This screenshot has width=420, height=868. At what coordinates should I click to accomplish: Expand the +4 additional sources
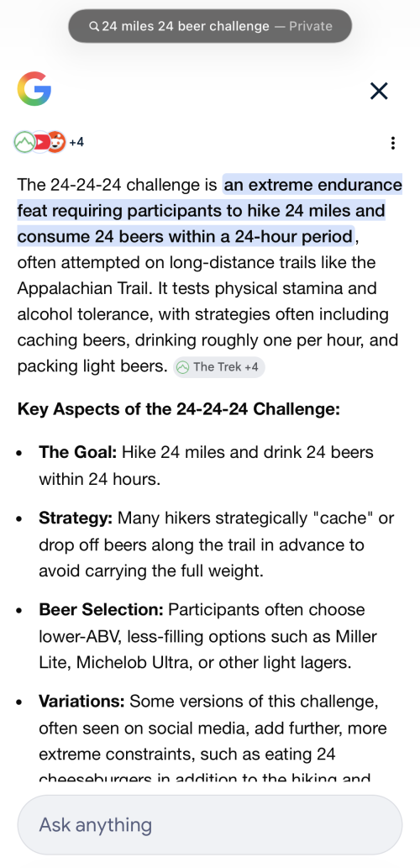[x=76, y=142]
